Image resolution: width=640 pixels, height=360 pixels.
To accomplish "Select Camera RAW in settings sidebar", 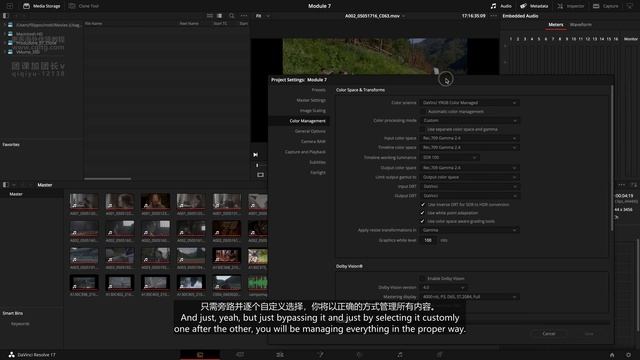I will (x=313, y=142).
